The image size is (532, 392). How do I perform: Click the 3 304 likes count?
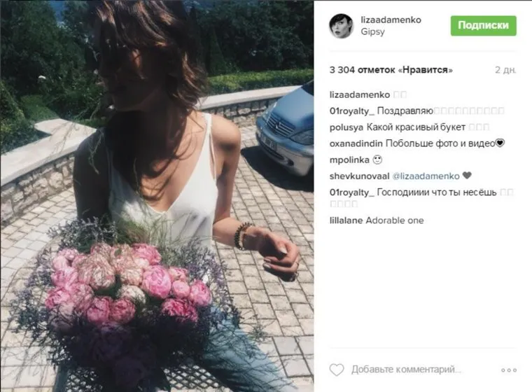(x=391, y=70)
